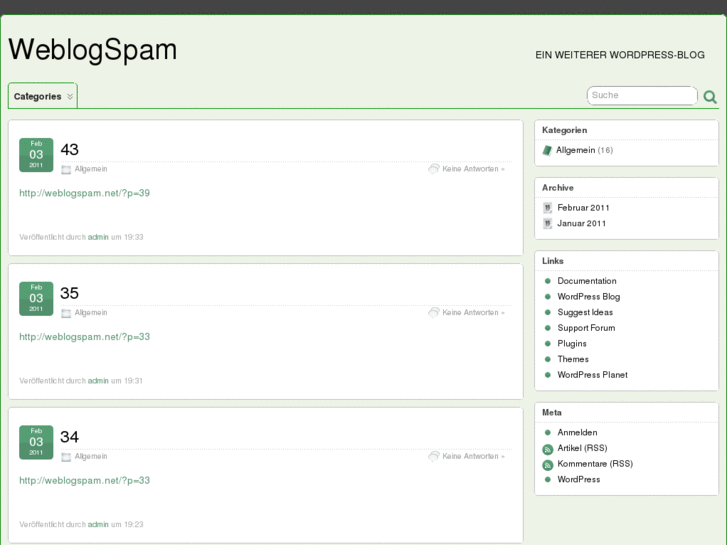727x545 pixels.
Task: Click the green bullet beside Documentation
Action: point(548,281)
